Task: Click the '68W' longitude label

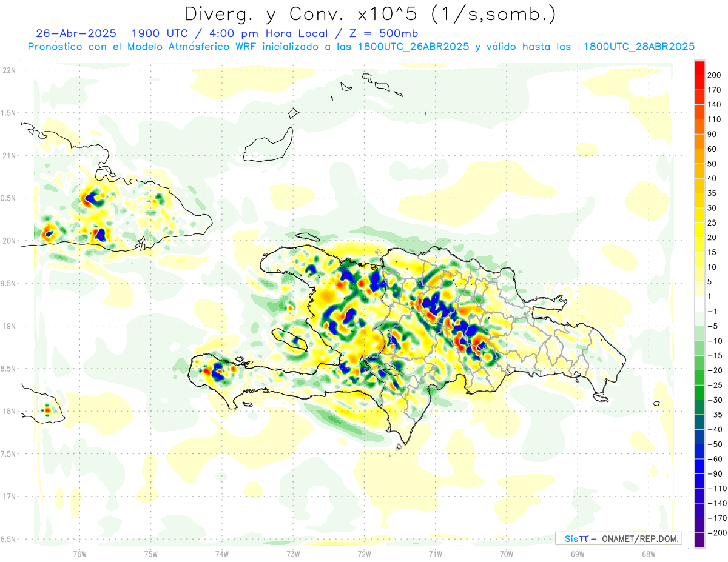Action: point(649,554)
